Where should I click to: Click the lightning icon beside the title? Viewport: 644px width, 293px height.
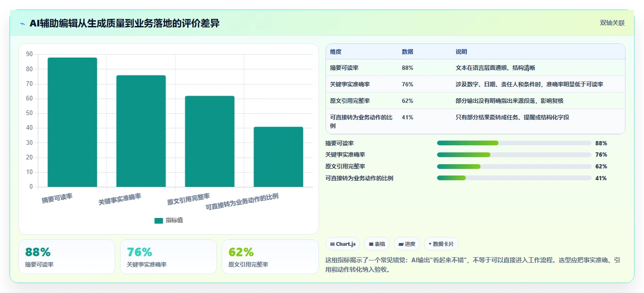[22, 24]
